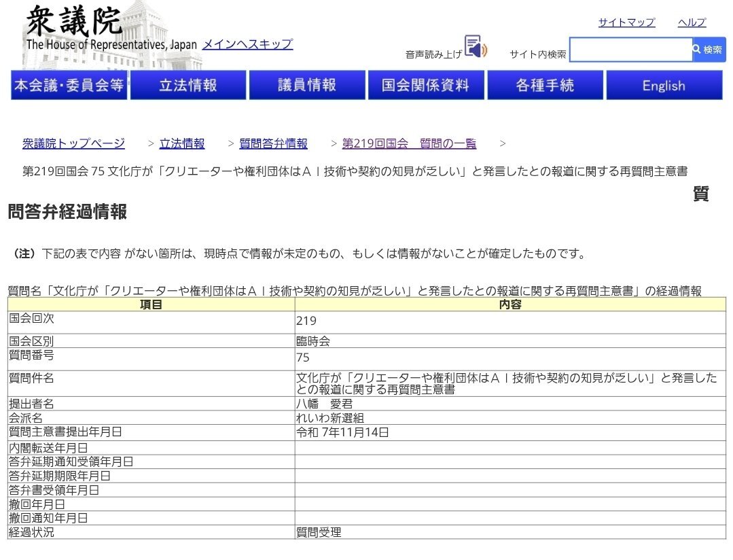Open 第219回国会 質問の一覧 breadcrumb link

tap(409, 143)
